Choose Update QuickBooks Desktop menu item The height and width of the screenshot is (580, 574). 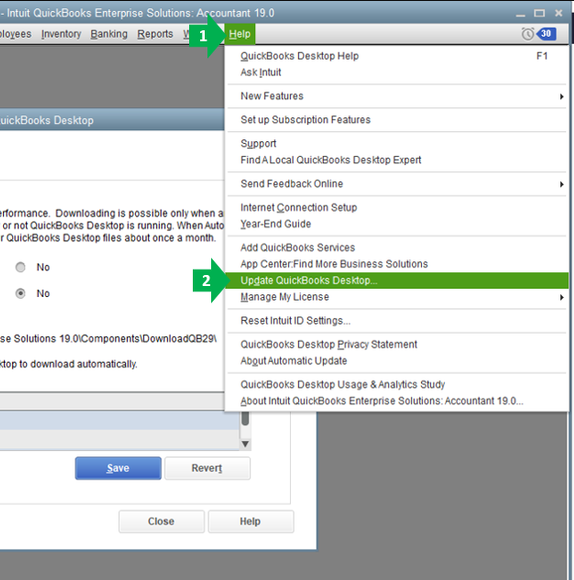point(396,280)
